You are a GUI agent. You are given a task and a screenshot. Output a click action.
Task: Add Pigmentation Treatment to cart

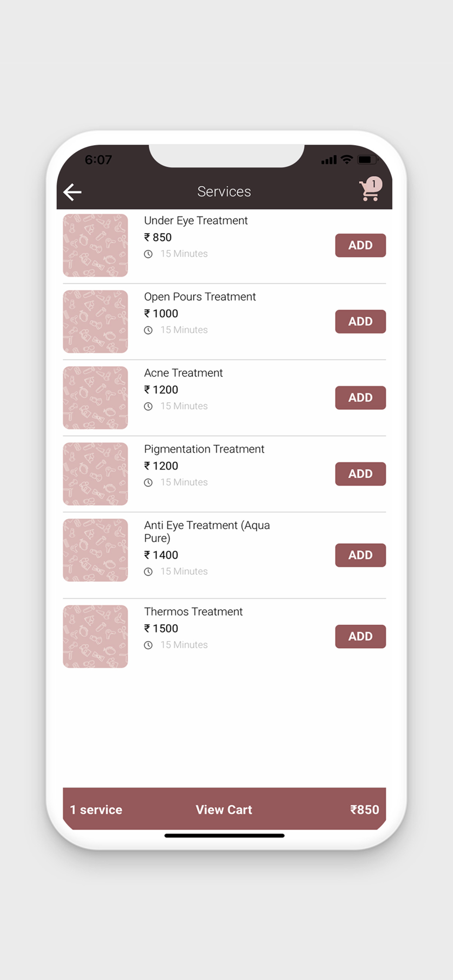pos(360,474)
